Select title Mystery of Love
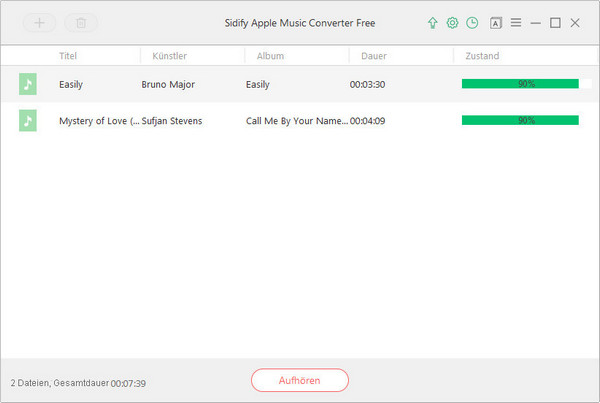Image resolution: width=600 pixels, height=403 pixels. click(99, 121)
